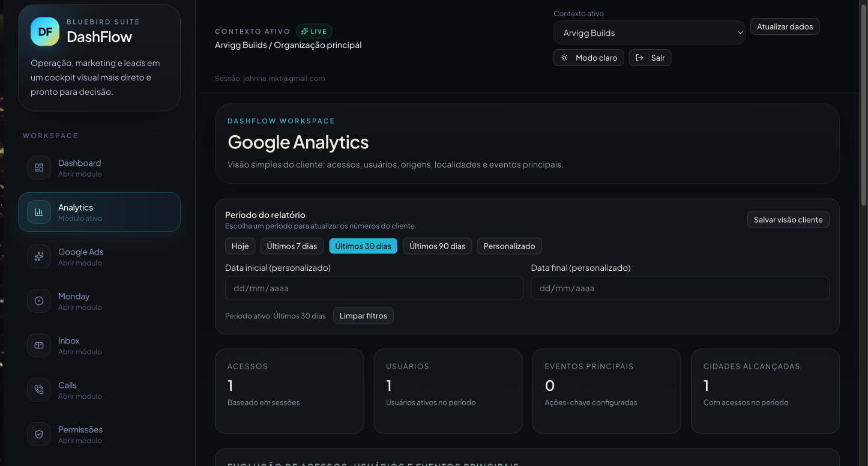Open the Inbox module
The height and width of the screenshot is (466, 868).
tap(99, 345)
